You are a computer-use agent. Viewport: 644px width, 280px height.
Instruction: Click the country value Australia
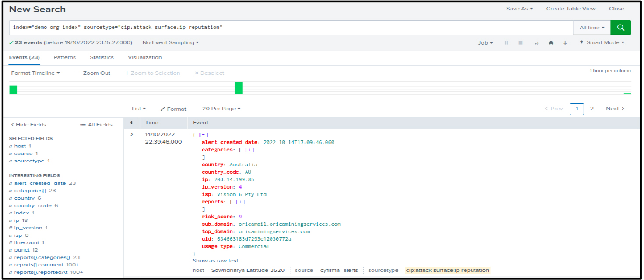point(243,164)
